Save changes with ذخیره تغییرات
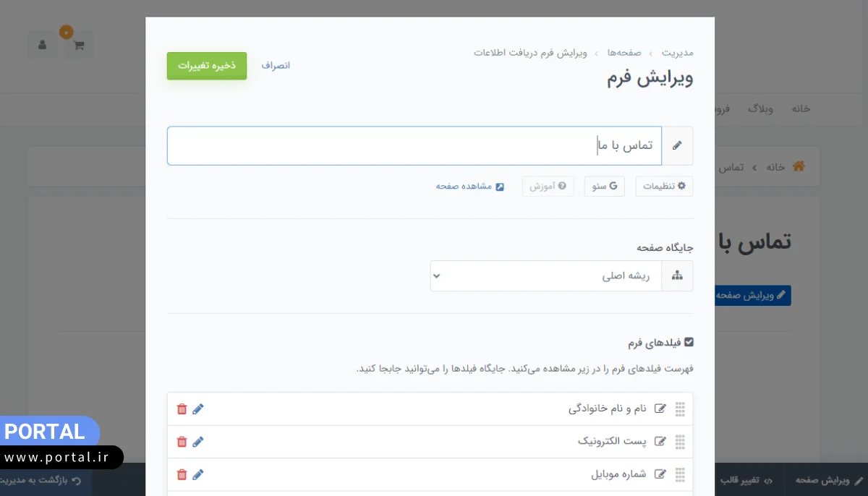 coord(207,65)
